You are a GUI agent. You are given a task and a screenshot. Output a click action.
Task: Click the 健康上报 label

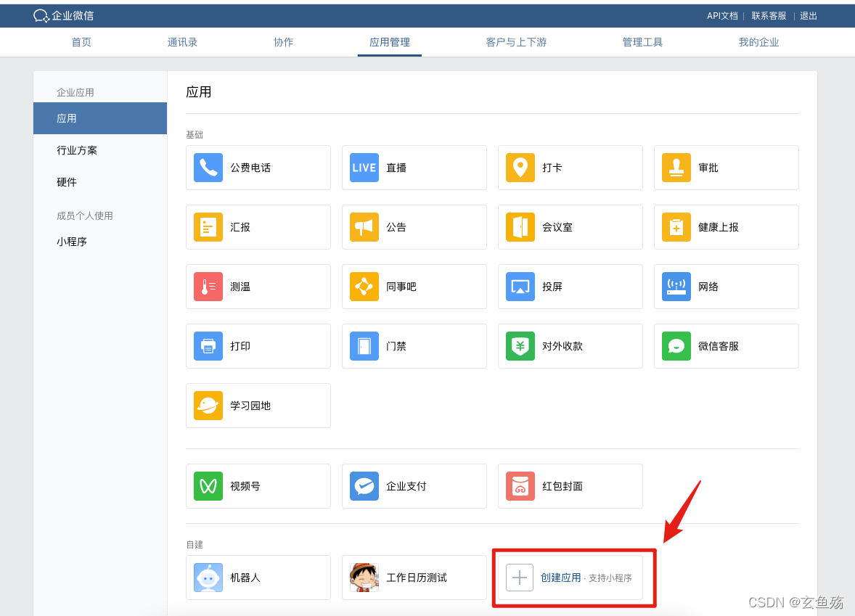718,227
